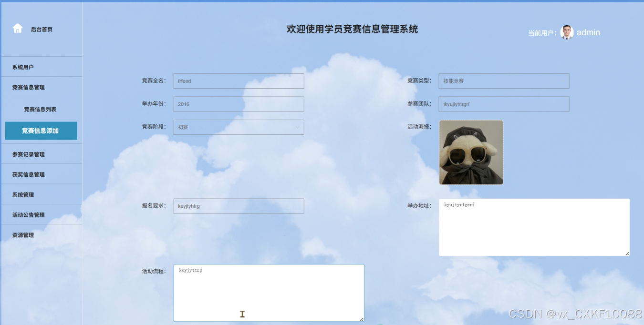644x325 pixels.
Task: Click inside the 举办地址 textarea
Action: pyautogui.click(x=534, y=227)
